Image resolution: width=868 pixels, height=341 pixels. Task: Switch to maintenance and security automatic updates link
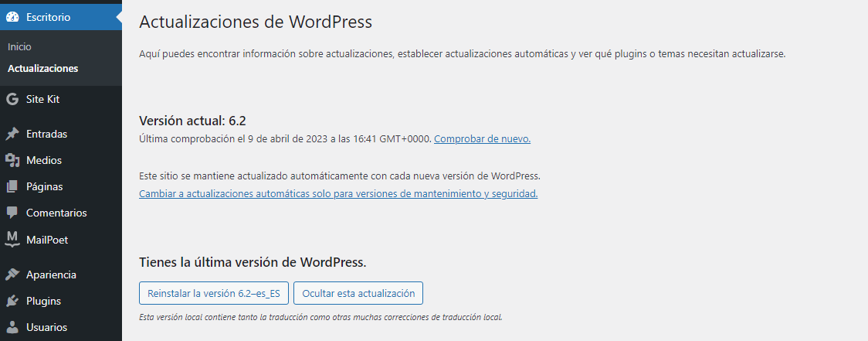pyautogui.click(x=338, y=194)
